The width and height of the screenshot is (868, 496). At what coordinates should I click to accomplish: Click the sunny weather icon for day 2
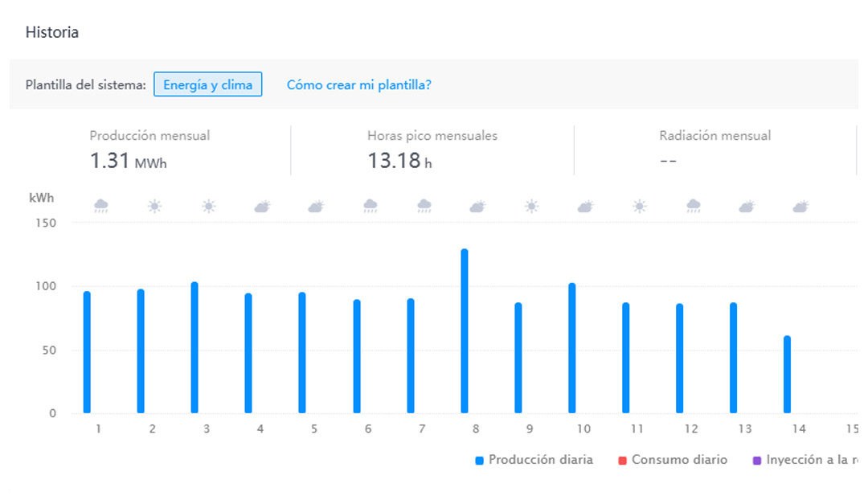[x=154, y=207]
